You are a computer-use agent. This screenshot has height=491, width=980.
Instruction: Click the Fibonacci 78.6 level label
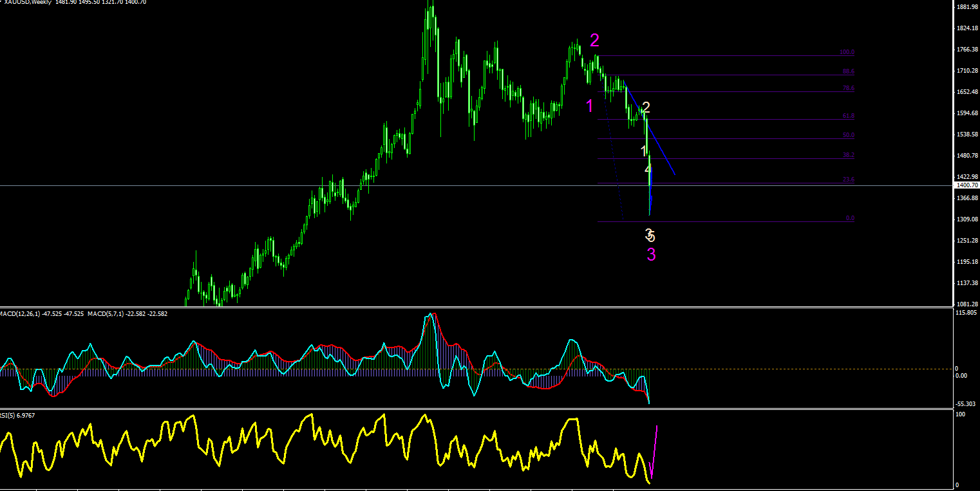pyautogui.click(x=847, y=88)
